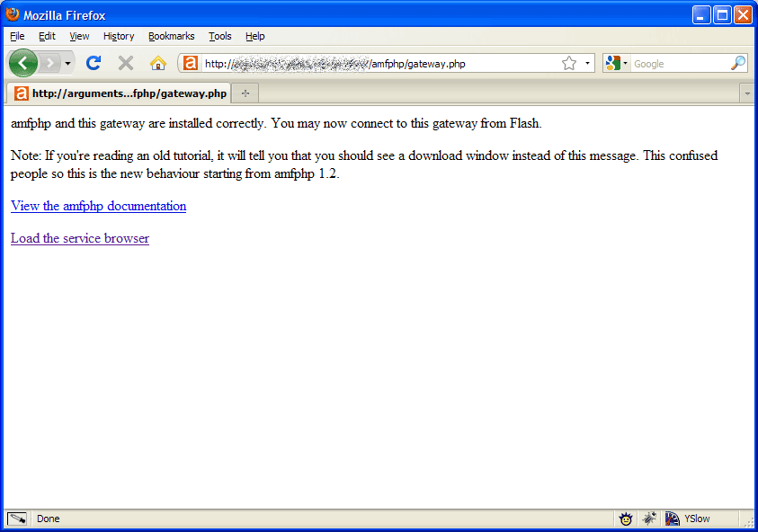Bookmark this page with the star icon

(x=569, y=63)
